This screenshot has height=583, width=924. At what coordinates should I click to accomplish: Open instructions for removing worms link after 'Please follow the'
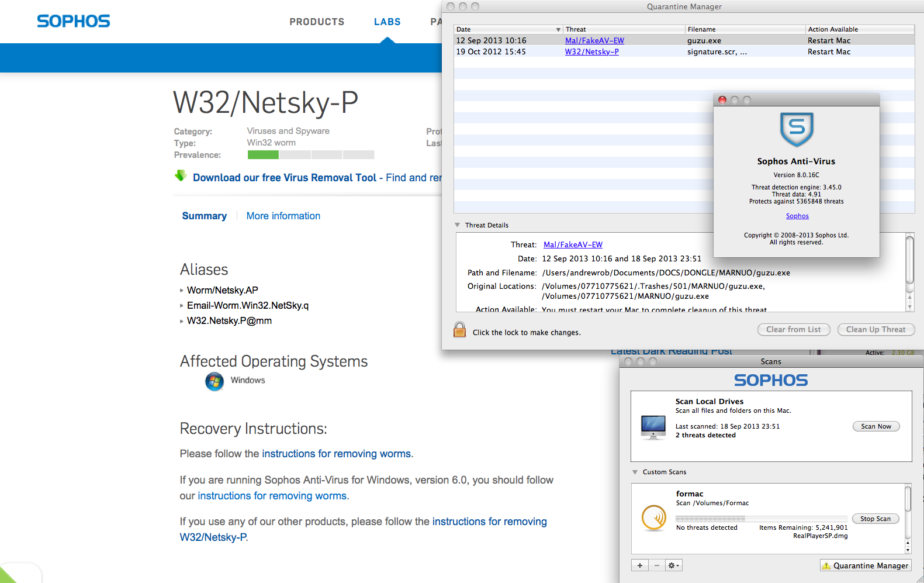coord(336,454)
